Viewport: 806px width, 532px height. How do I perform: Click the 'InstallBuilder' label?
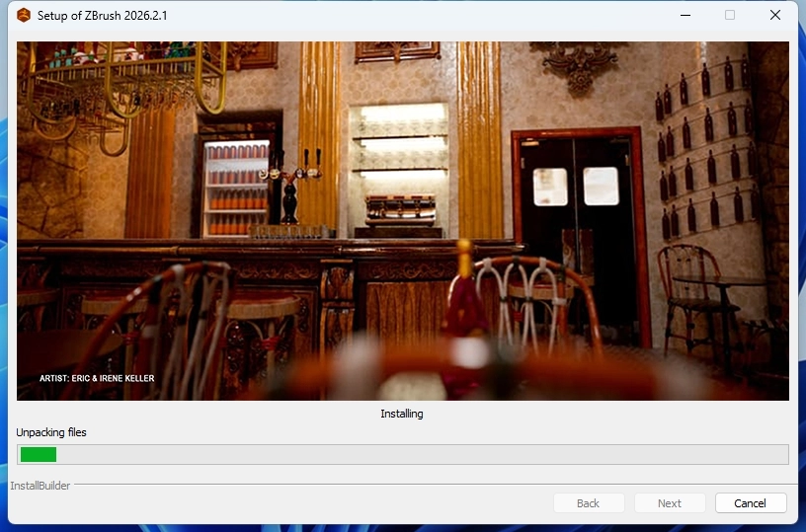coord(40,486)
